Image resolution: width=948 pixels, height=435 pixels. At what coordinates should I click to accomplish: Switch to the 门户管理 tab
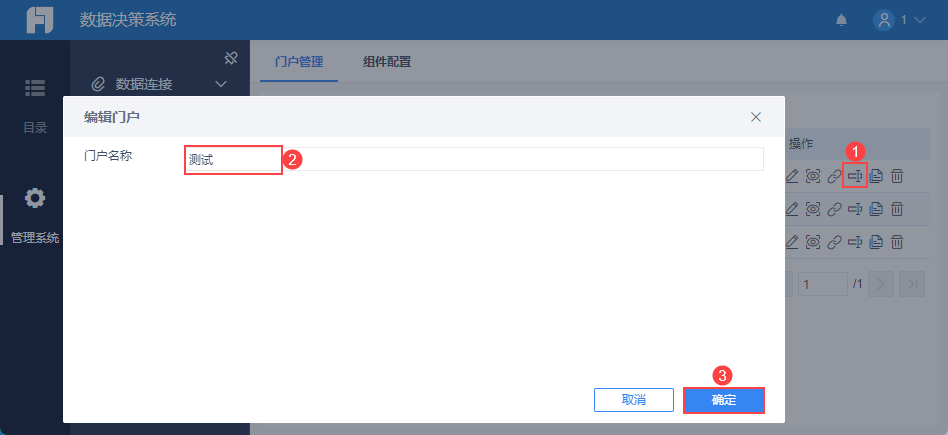299,61
